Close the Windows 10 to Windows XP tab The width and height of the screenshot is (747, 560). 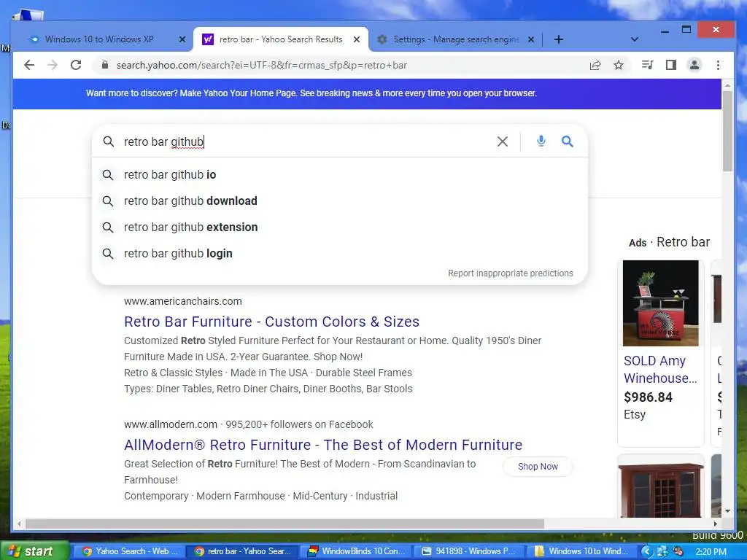pyautogui.click(x=182, y=39)
